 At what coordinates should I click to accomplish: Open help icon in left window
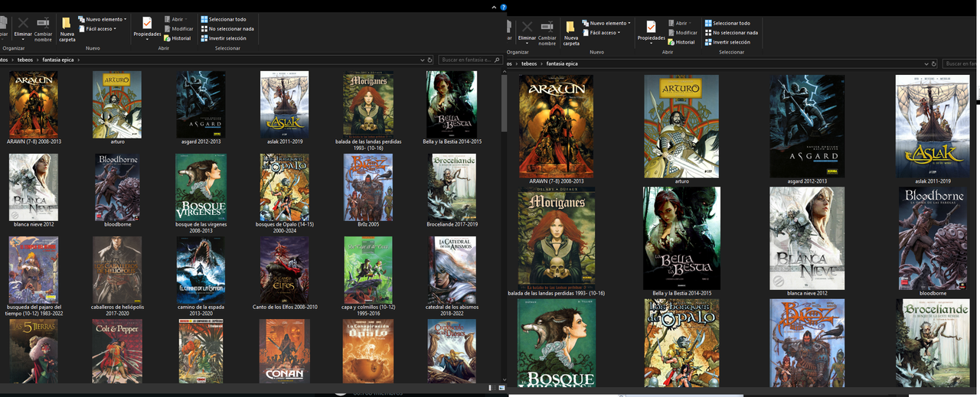[501, 6]
